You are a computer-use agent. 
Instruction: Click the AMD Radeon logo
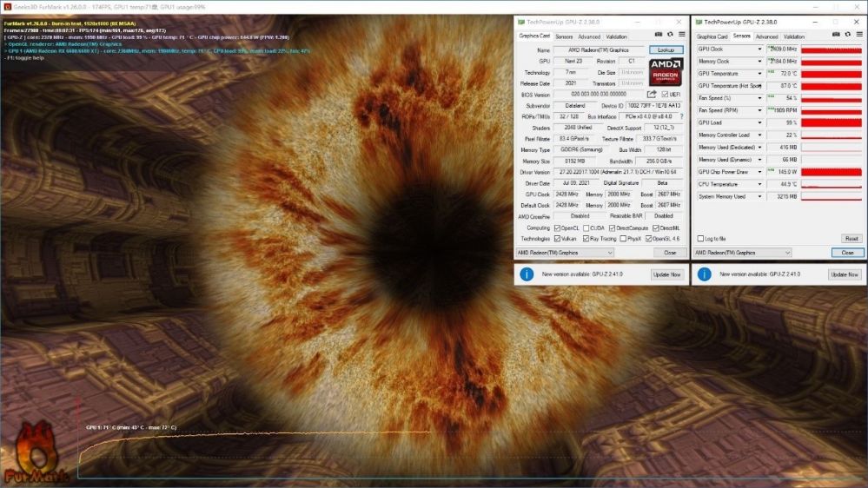[666, 71]
